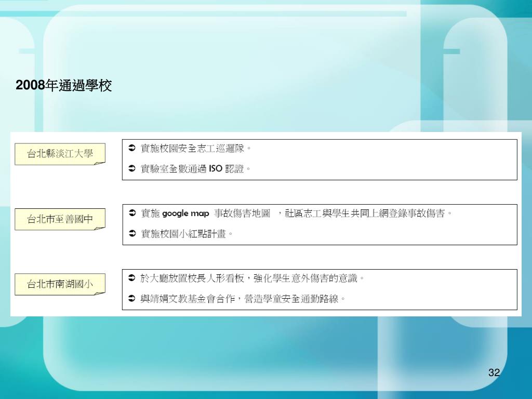Select the google map 事故傷害地圖 line

[297, 214]
